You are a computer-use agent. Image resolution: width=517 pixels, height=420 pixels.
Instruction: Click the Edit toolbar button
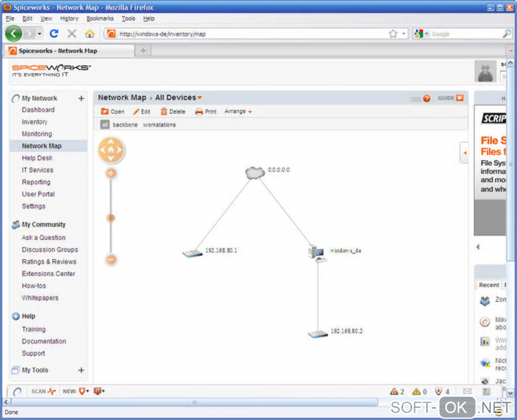(141, 111)
